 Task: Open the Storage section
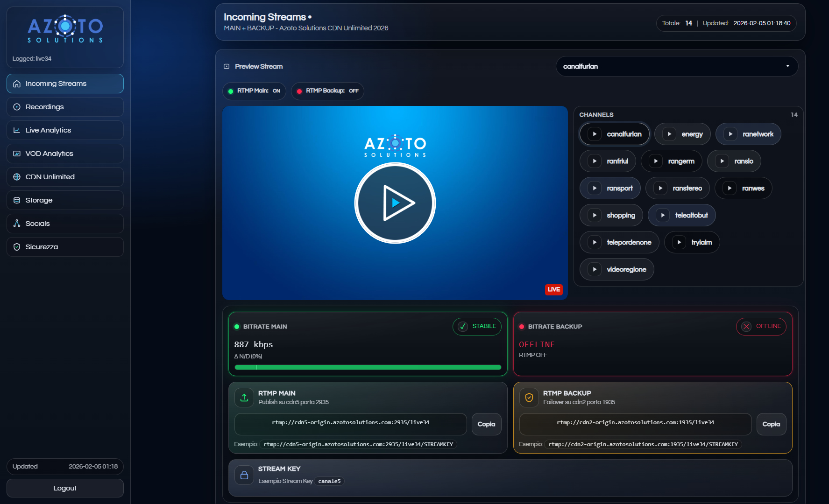coord(65,200)
